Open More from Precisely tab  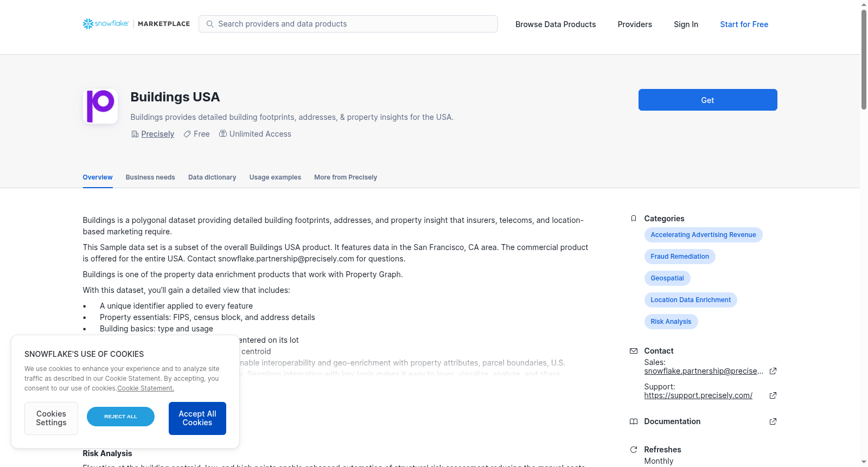(346, 177)
